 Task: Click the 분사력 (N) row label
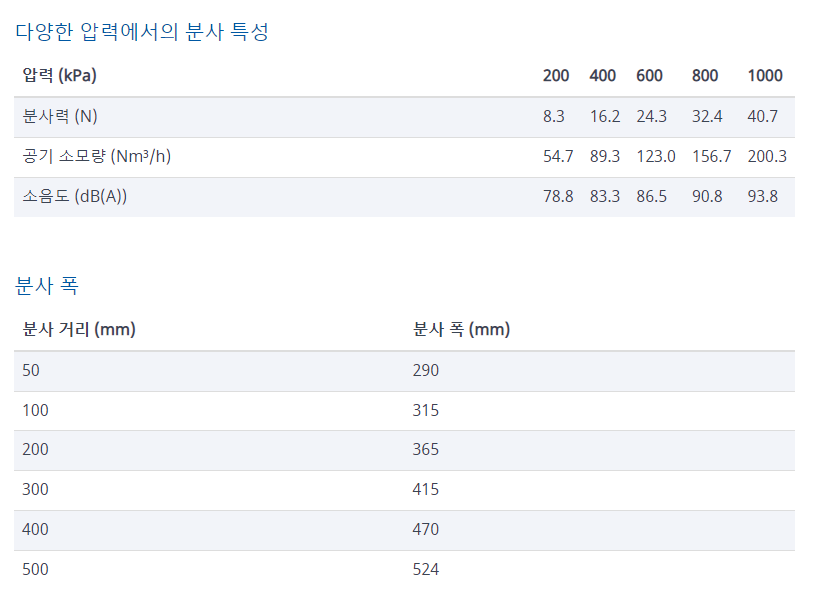pyautogui.click(x=60, y=117)
